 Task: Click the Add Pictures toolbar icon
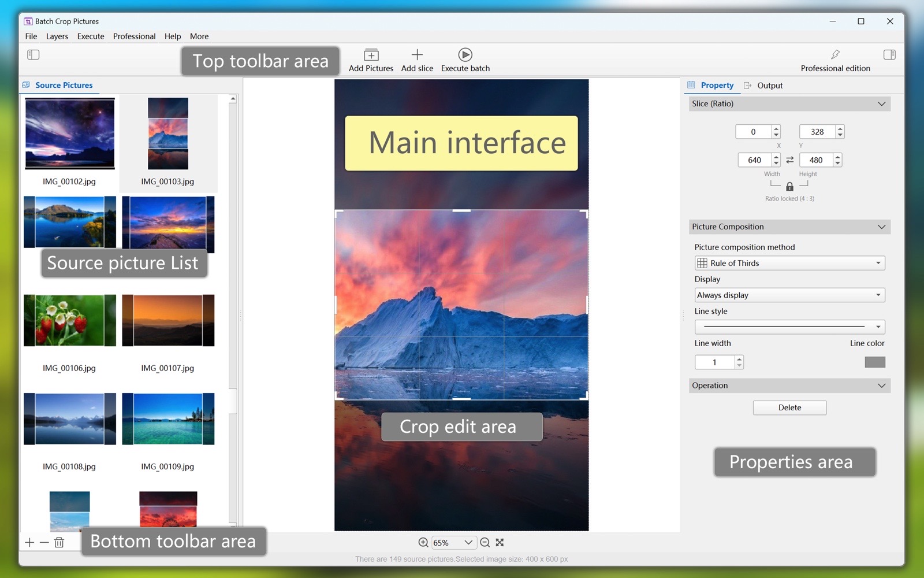pos(371,55)
